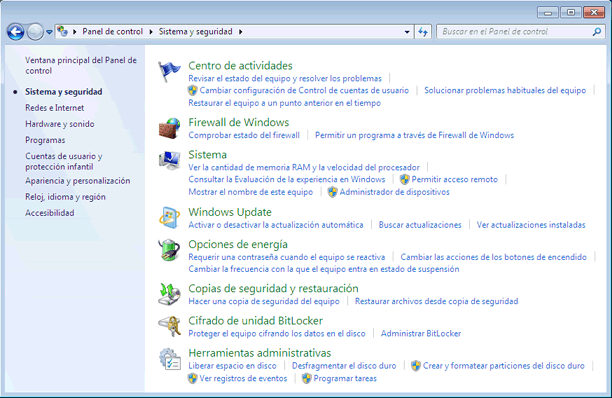
Task: Open the Centro de actividades heading
Action: pos(240,66)
